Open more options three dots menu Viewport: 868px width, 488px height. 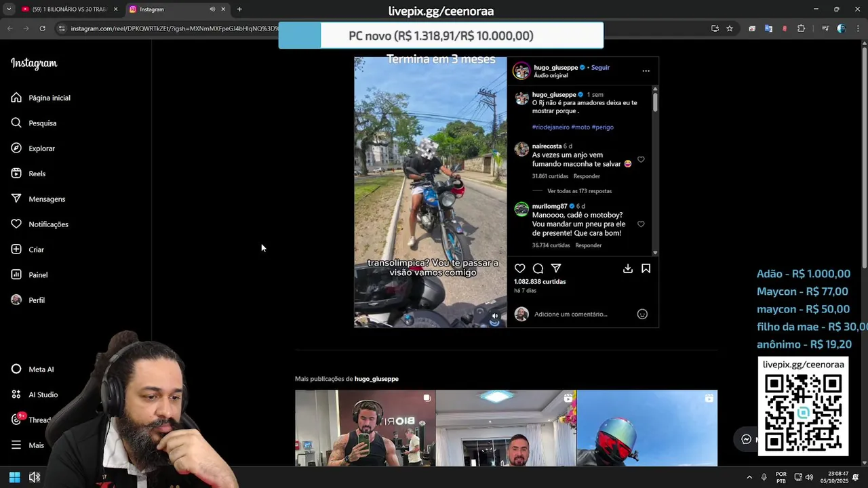coord(646,70)
